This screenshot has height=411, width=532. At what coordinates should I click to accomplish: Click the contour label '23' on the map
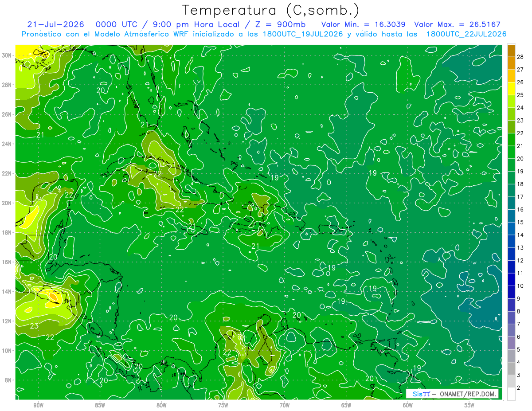click(x=34, y=326)
